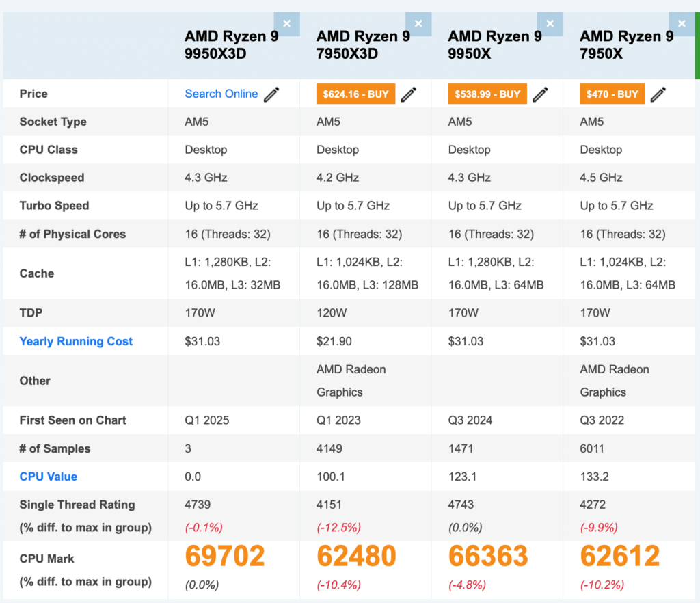
Task: Click 4.5 GHz clockspeed value
Action: 601,178
